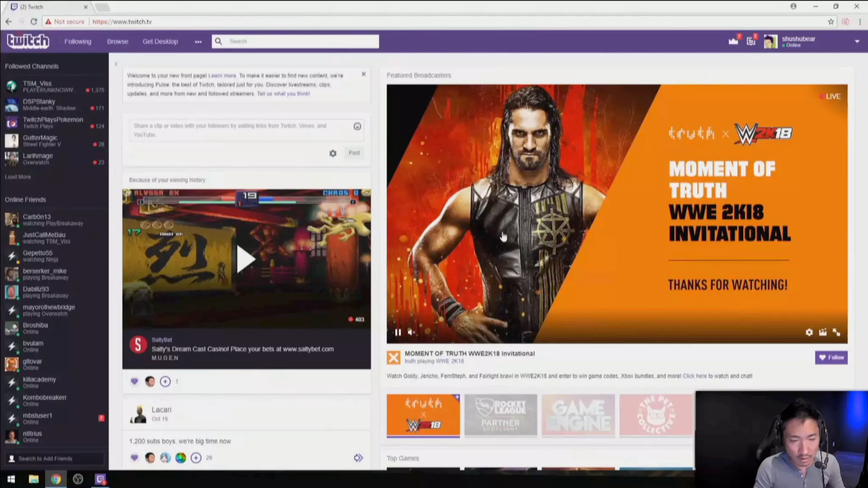
Task: Go to the Browse page
Action: (117, 42)
